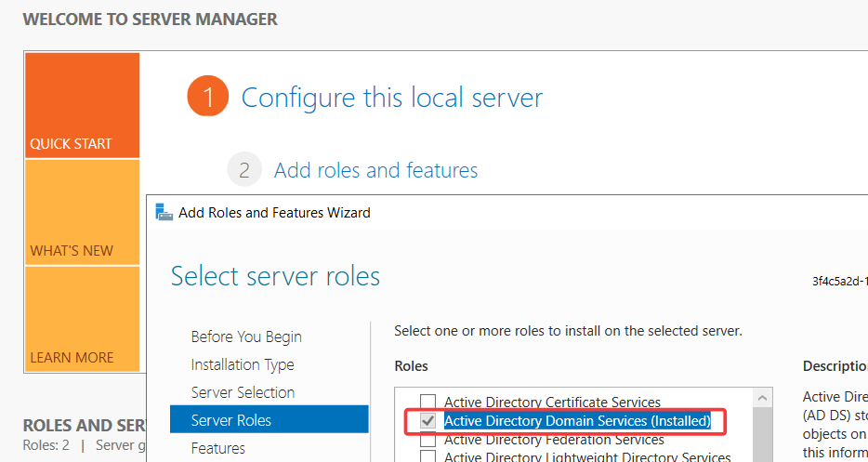Check Active Directory Federation Services checkbox
Image resolution: width=868 pixels, height=462 pixels.
[x=427, y=440]
